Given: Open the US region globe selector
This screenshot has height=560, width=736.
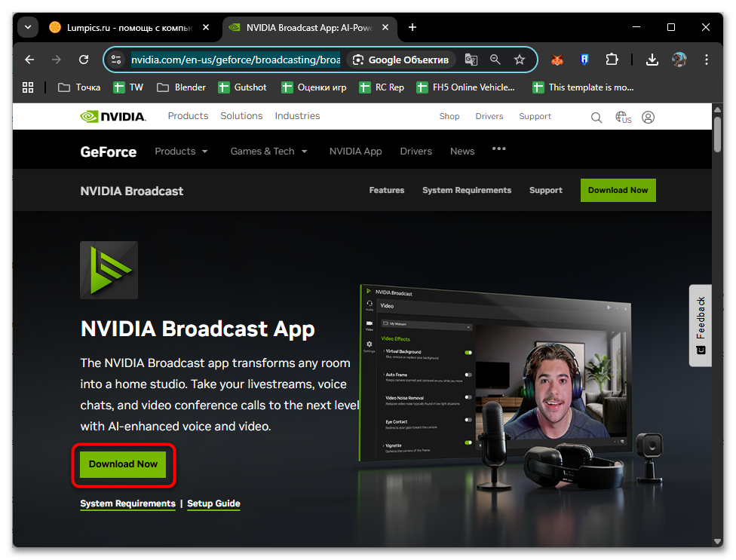Looking at the screenshot, I should [x=623, y=118].
